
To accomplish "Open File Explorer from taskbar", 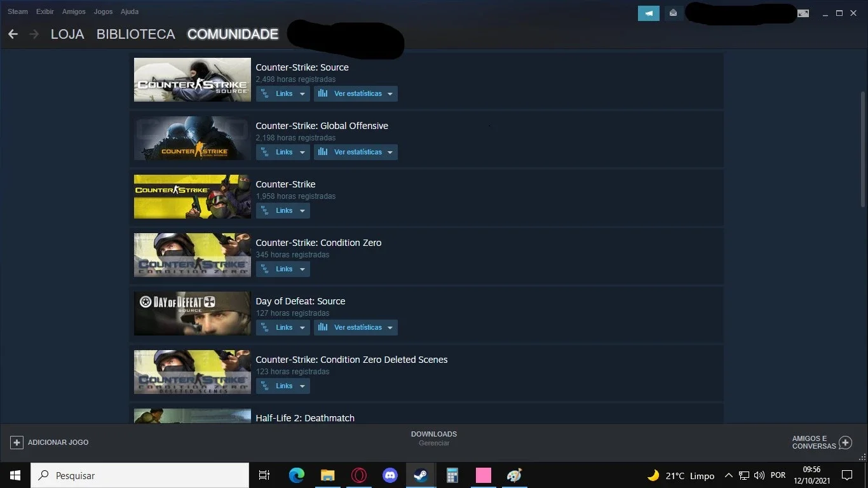I will [327, 475].
